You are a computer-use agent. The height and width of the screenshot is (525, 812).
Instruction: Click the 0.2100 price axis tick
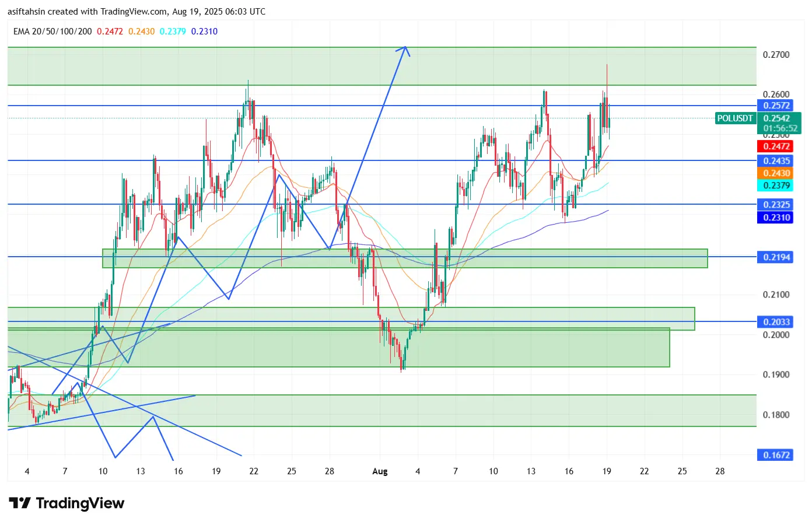click(776, 295)
